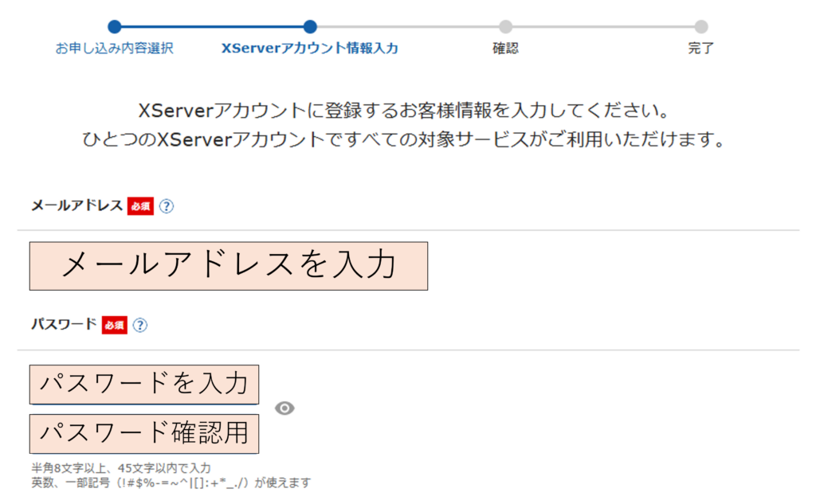816x504 pixels.
Task: Select the パスワード確認用 confirmation field
Action: coord(144,433)
